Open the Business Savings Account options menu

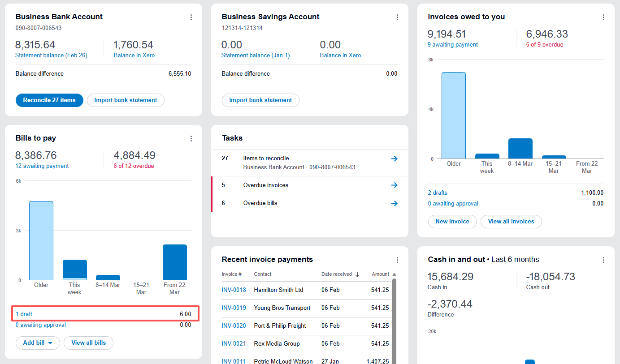click(398, 17)
